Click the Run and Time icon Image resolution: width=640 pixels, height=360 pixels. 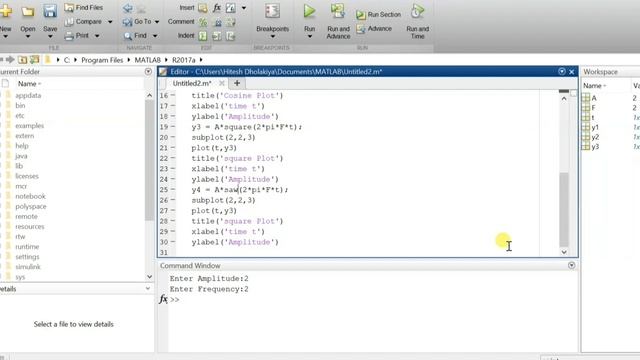[417, 11]
